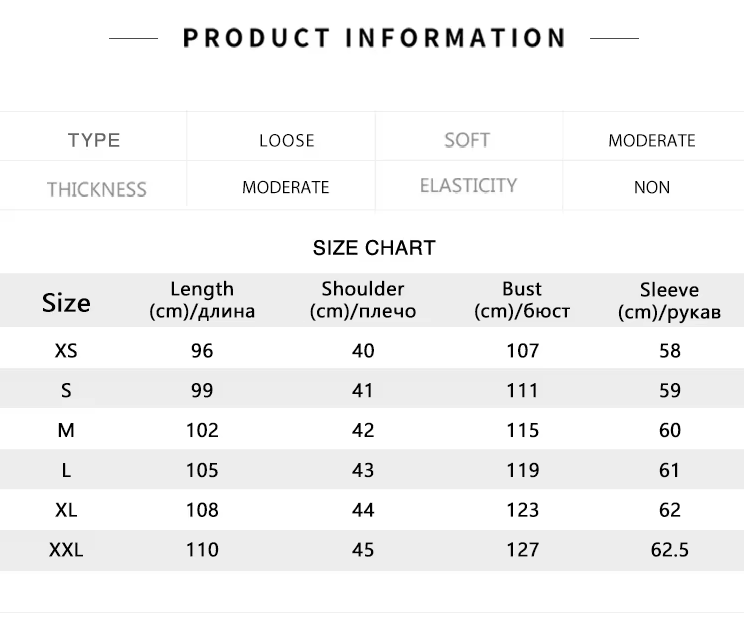Viewport: 744px width, 621px height.
Task: Select the Shoulder (cm) column header
Action: (x=363, y=299)
